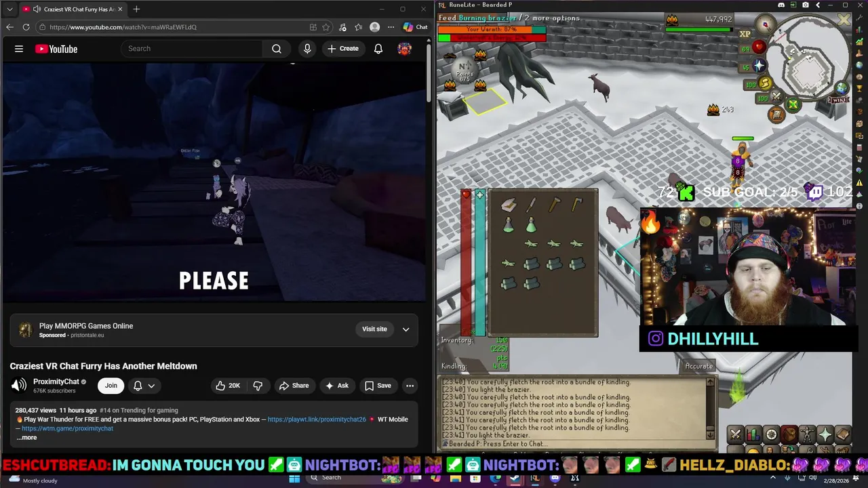Add page to Edge favorites star

326,27
